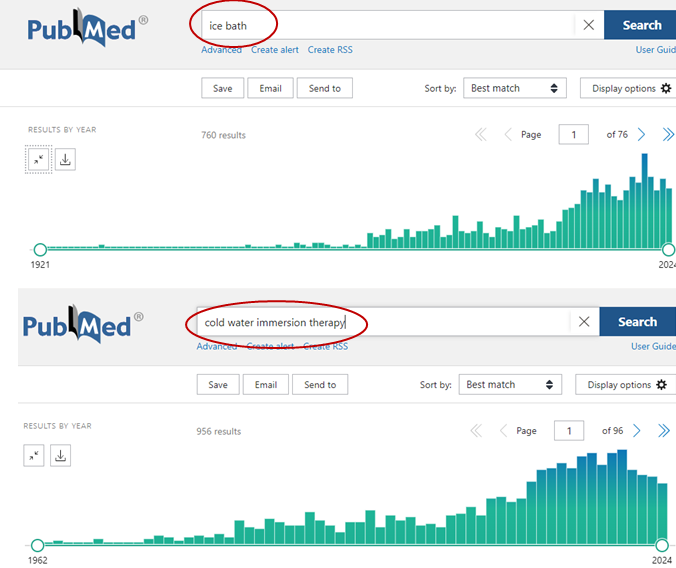Open Advanced search under cold water query
This screenshot has width=676, height=568.
pos(216,346)
